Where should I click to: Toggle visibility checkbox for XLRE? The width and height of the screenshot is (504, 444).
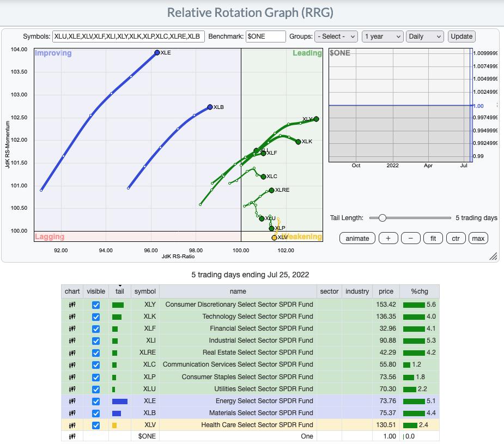coord(96,353)
